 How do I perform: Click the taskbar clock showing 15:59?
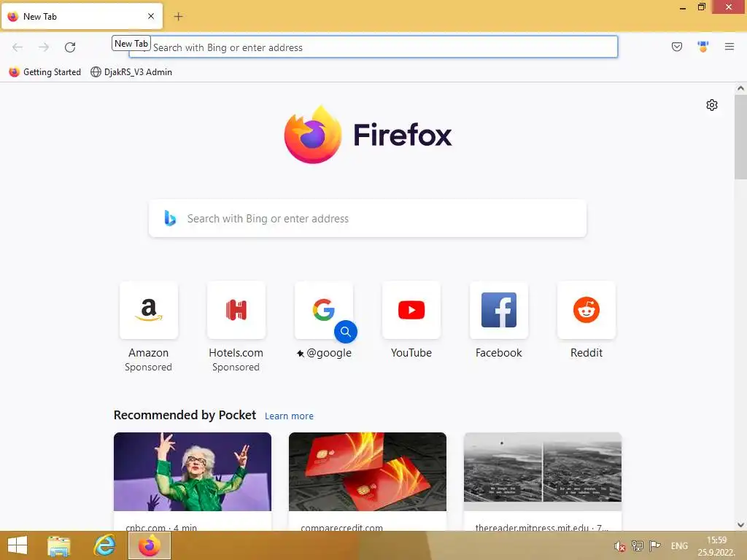(x=716, y=546)
